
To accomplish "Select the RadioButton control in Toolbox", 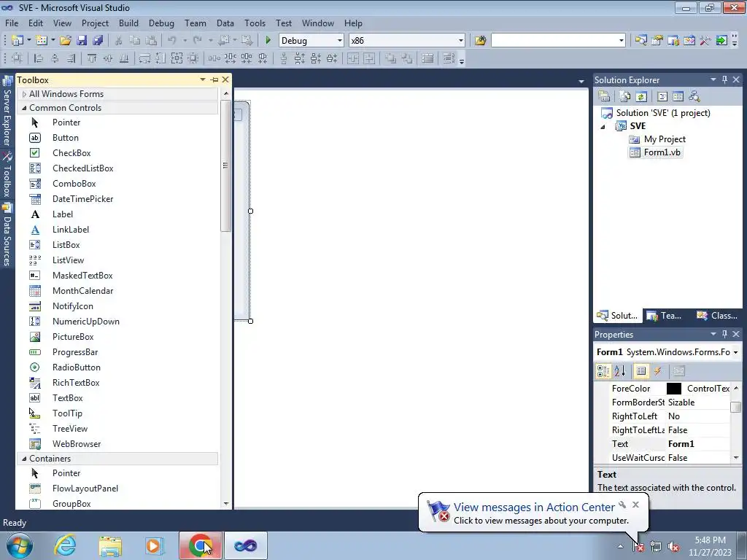I will [x=76, y=367].
